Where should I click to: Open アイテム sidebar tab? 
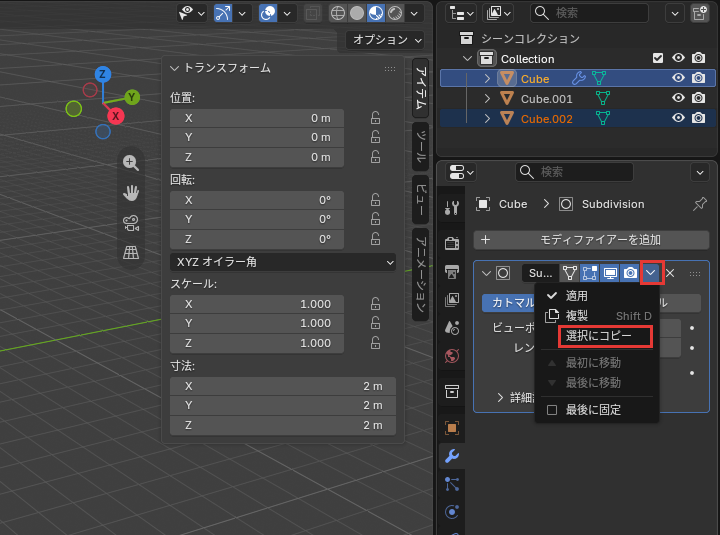point(421,88)
